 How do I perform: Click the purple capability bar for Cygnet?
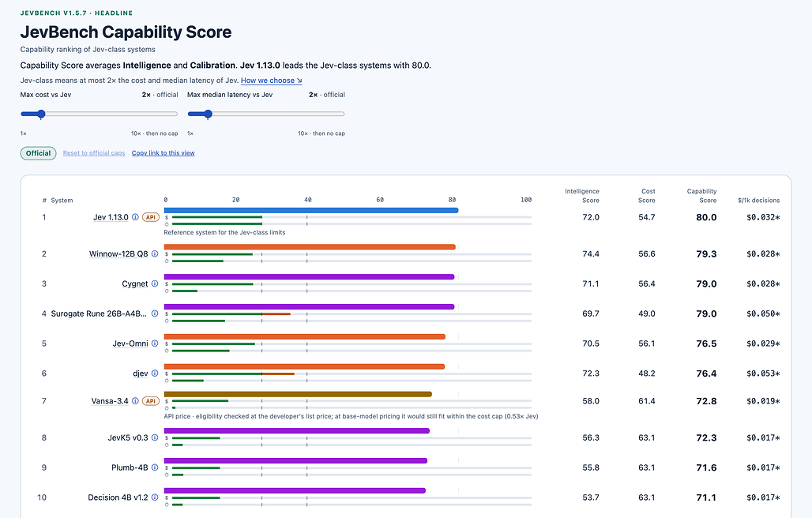pos(309,277)
